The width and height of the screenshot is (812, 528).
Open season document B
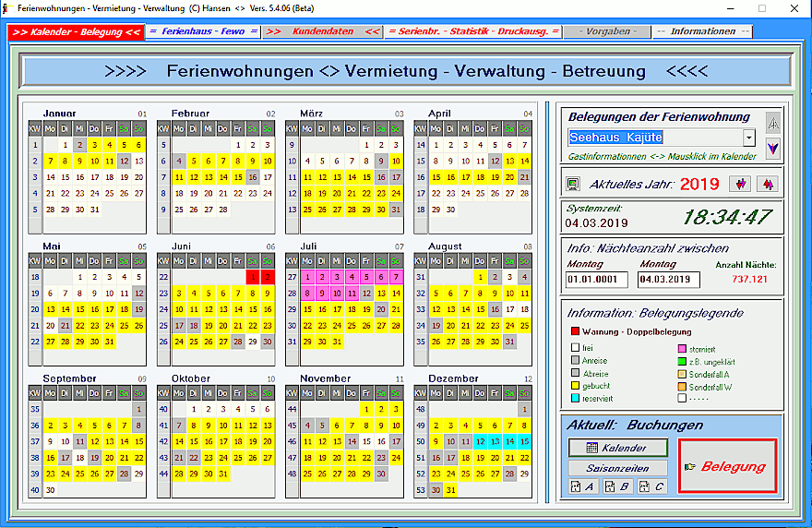(x=618, y=486)
